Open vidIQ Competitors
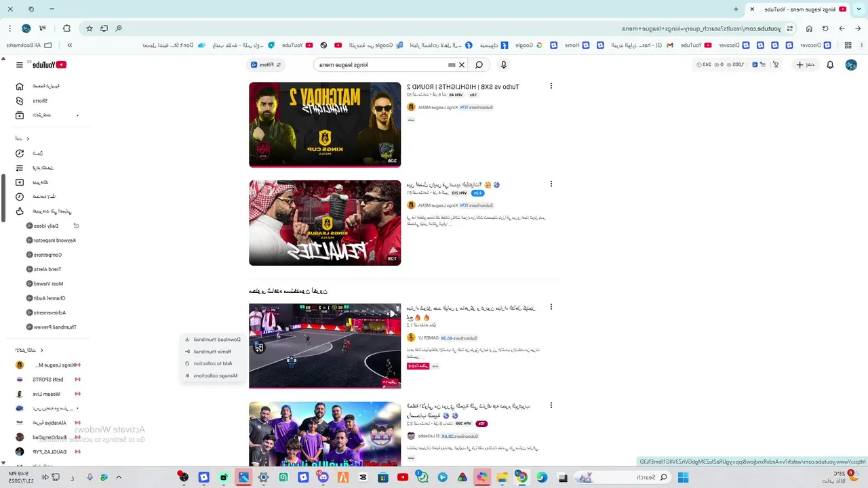868x488 pixels. [44, 255]
